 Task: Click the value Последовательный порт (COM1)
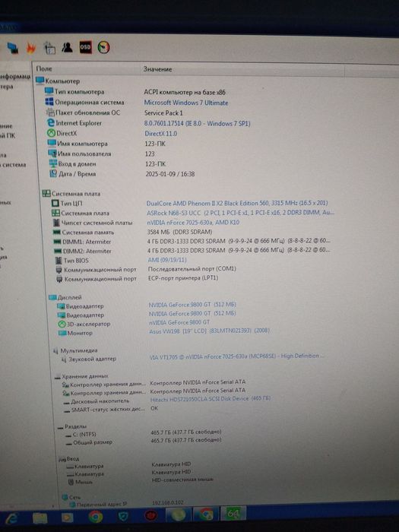point(192,269)
